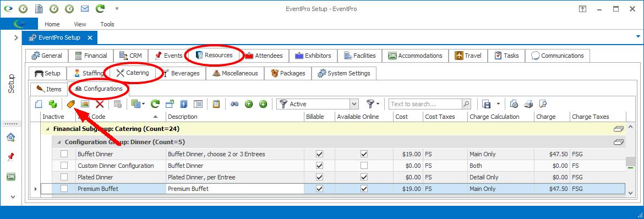The image size is (644, 219).
Task: Refresh the grid with green arrow icon
Action: click(x=155, y=104)
